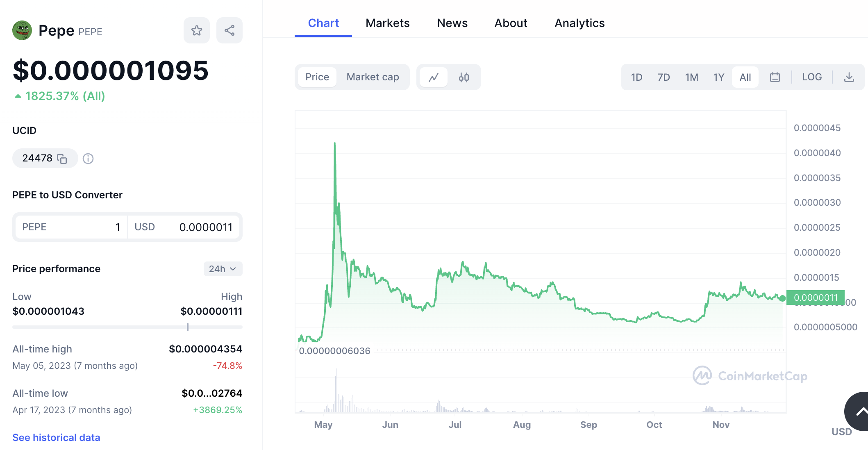Select Price chart mode
The width and height of the screenshot is (868, 450).
pos(317,77)
